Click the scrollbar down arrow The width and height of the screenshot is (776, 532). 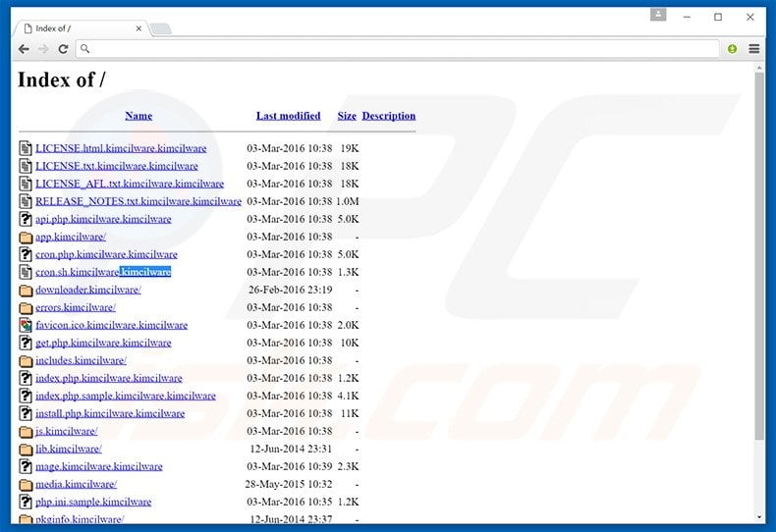click(x=759, y=517)
